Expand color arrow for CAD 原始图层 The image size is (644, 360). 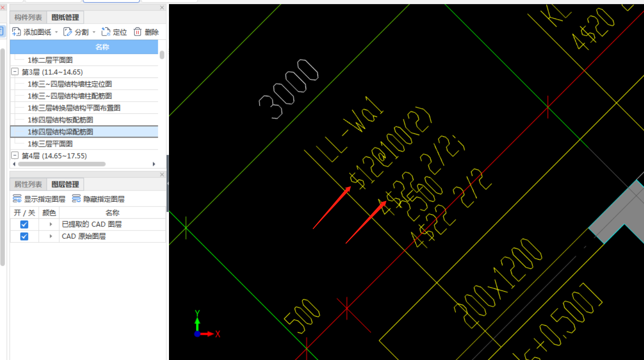coord(51,236)
